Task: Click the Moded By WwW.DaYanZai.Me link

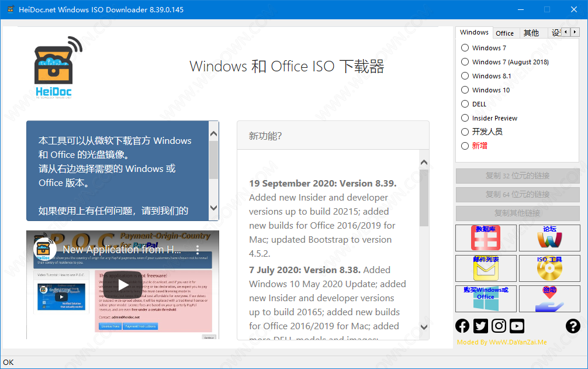Action: [x=501, y=342]
